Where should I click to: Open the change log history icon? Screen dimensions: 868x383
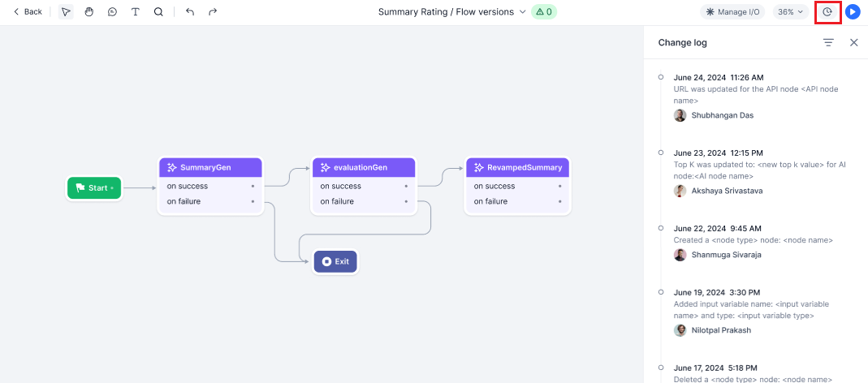pos(827,12)
